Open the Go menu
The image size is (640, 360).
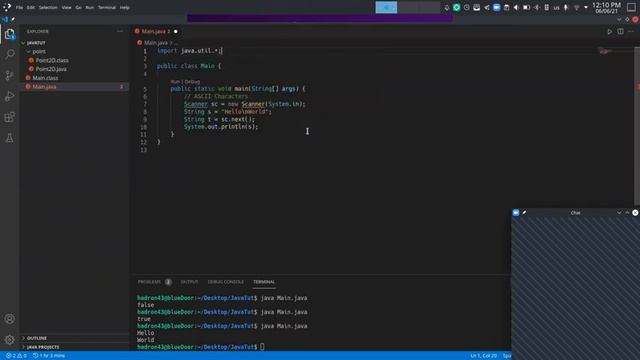(78, 7)
